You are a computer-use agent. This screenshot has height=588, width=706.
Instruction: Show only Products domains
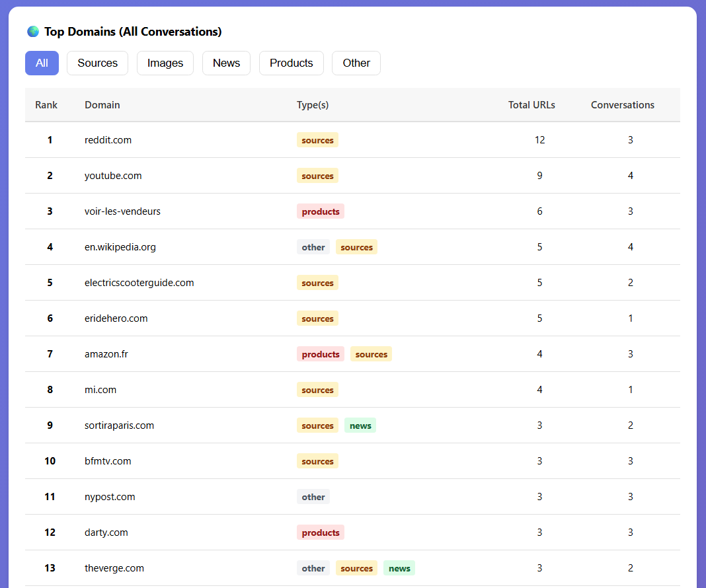point(291,63)
